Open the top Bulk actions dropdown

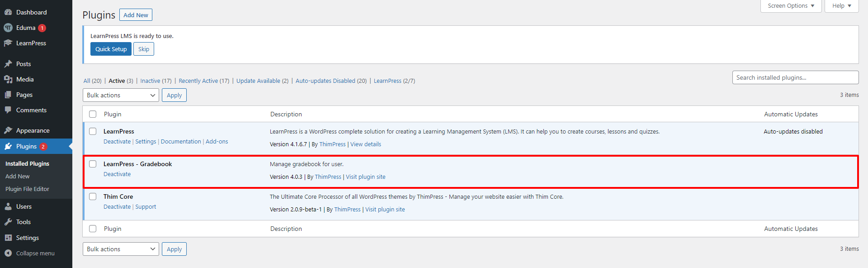[x=121, y=95]
